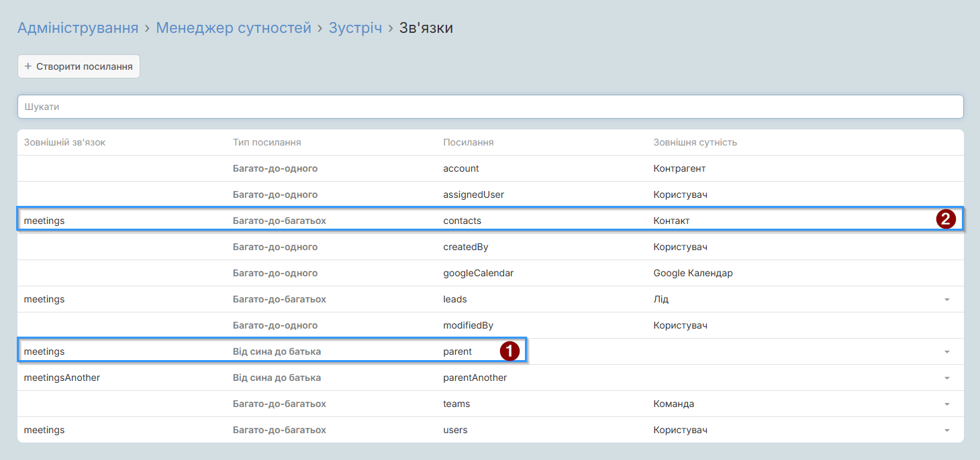Select the parentAnother link name
The image size is (980, 460).
[475, 378]
